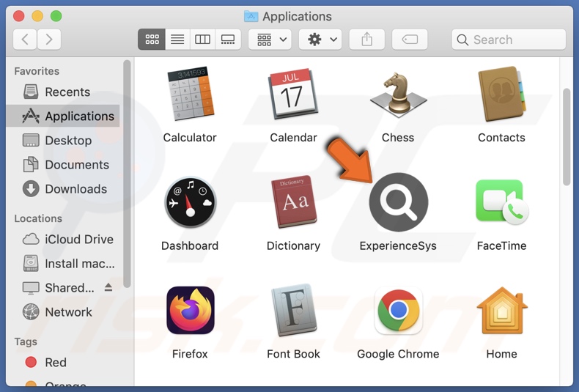Open iCloud Drive in the sidebar
Viewport: 579px width, 392px height.
tap(63, 239)
